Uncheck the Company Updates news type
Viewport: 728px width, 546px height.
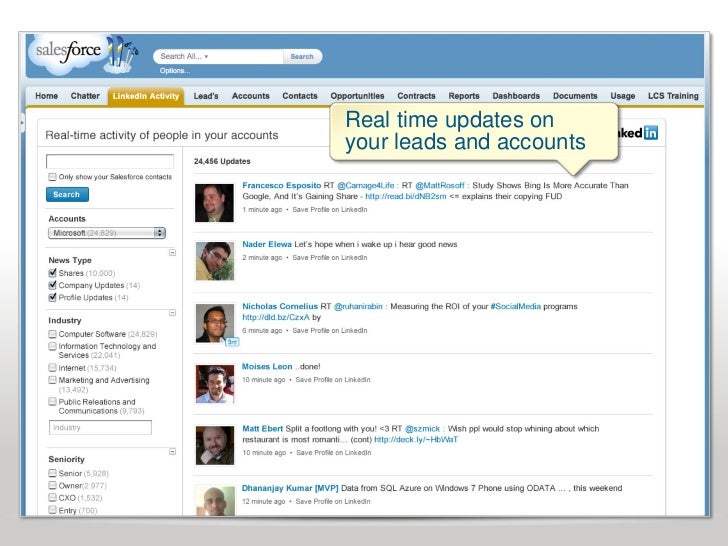click(52, 285)
